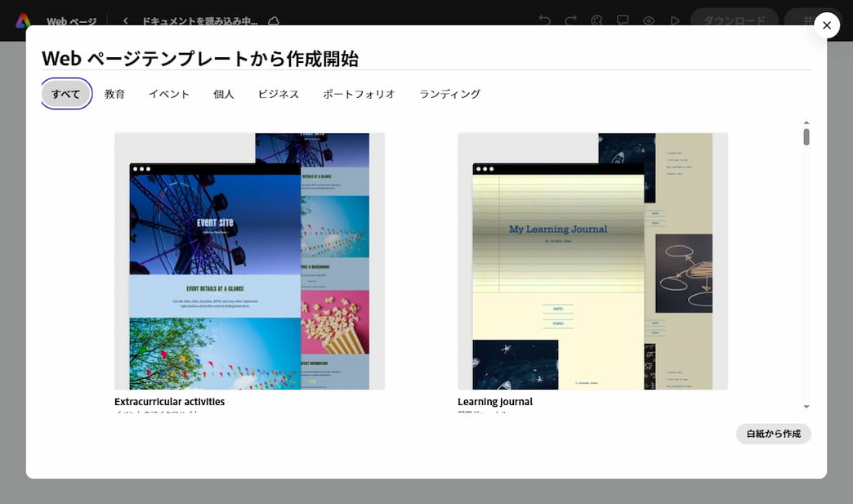The image size is (853, 504).
Task: Open the ランディング category
Action: click(449, 93)
